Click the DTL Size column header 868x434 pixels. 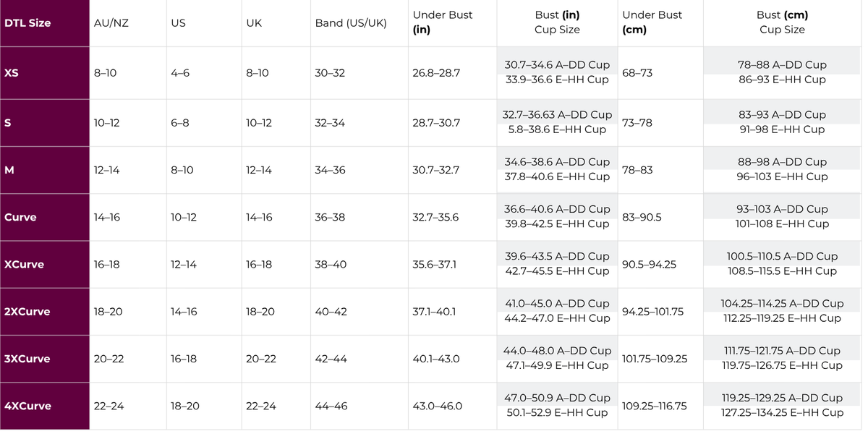coord(27,23)
